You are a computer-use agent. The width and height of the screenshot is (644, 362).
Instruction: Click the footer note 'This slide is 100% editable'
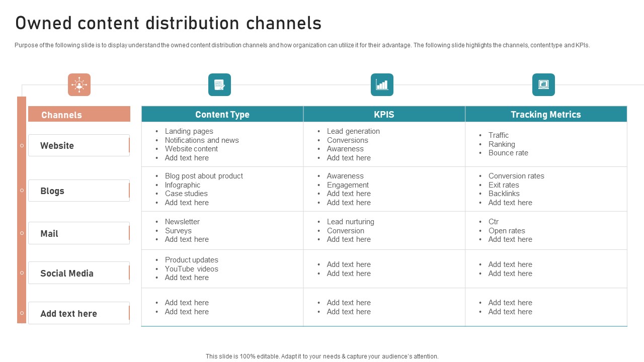(322, 356)
